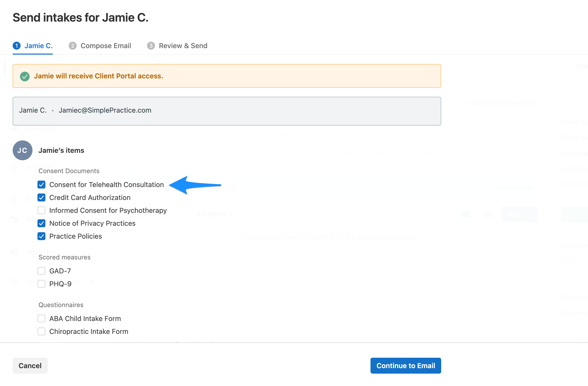Go to the Review & Send tab
Screen dimensions: 588x386
click(x=183, y=46)
